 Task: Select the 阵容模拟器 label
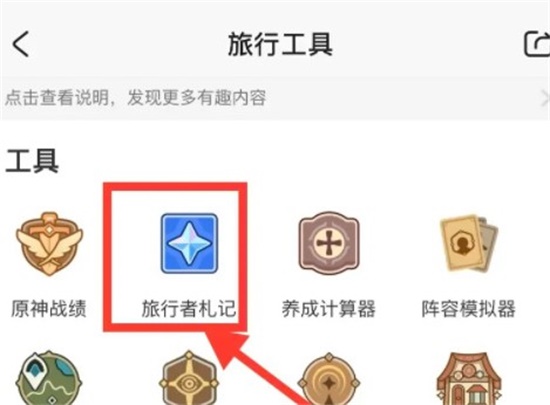(469, 309)
